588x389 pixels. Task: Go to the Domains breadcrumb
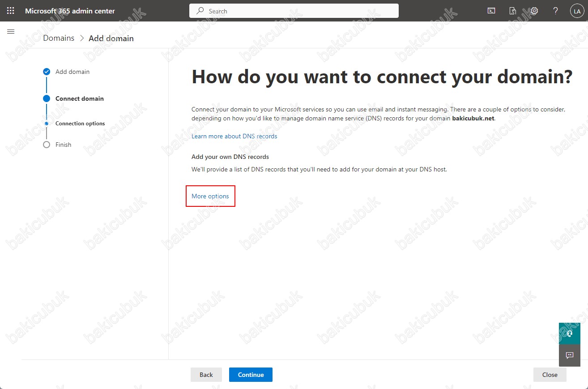59,38
